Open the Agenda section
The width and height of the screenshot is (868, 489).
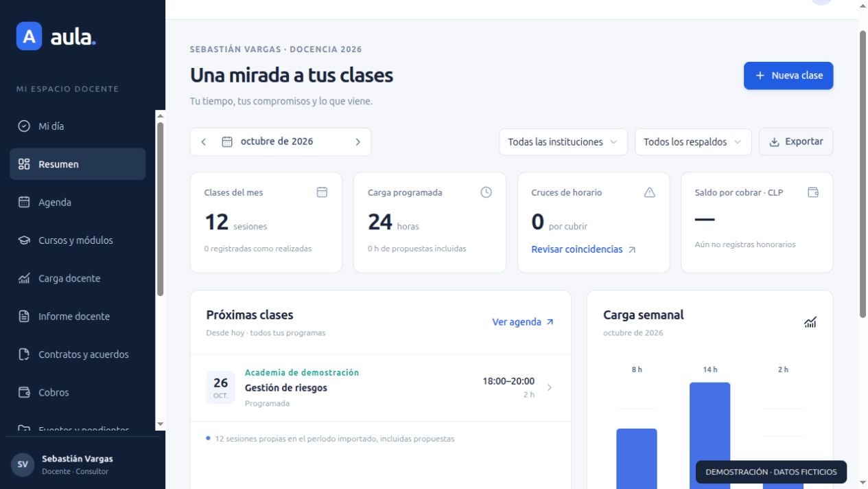coord(78,203)
